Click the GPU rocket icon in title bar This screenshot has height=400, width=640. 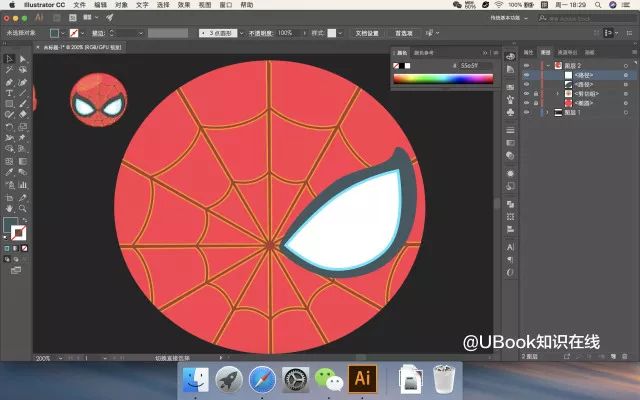point(109,18)
